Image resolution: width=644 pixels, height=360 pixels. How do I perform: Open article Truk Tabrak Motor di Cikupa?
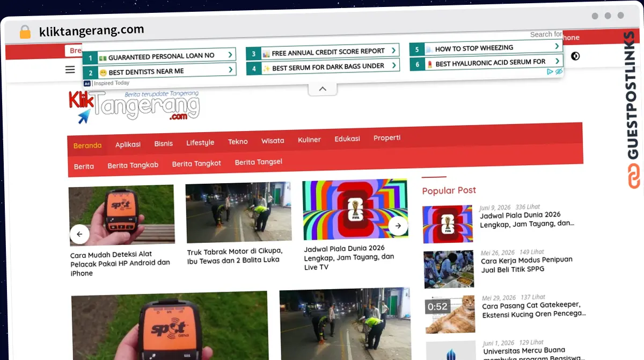click(x=235, y=255)
